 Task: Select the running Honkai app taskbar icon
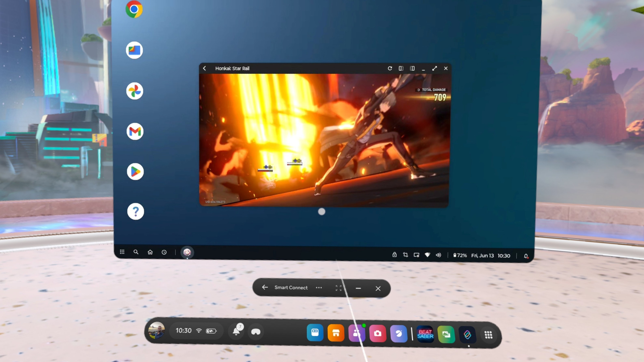coord(187,253)
